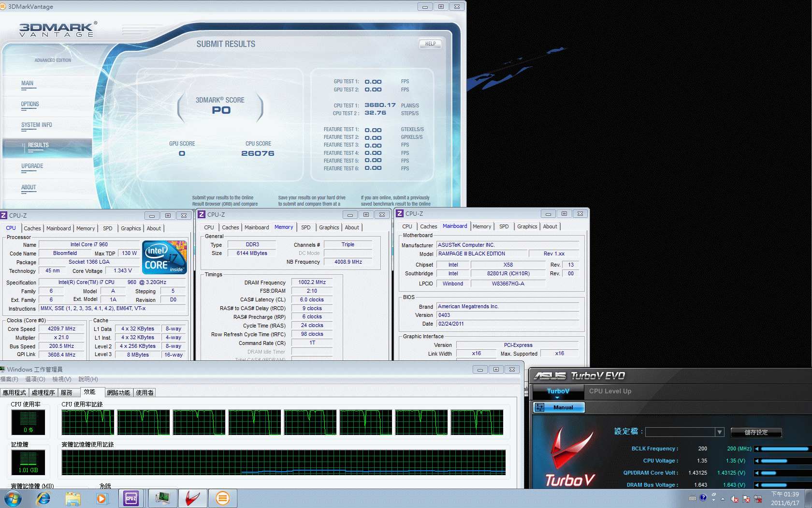This screenshot has height=508, width=812.
Task: Click the CPU Voltage decrease arrow
Action: 757,461
